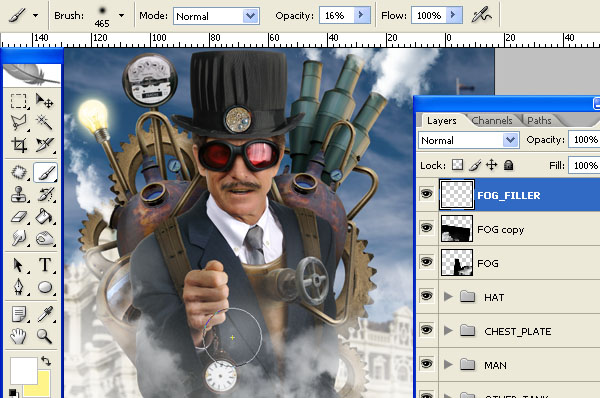Switch to the Layers tab
Image resolution: width=600 pixels, height=398 pixels.
(x=442, y=121)
